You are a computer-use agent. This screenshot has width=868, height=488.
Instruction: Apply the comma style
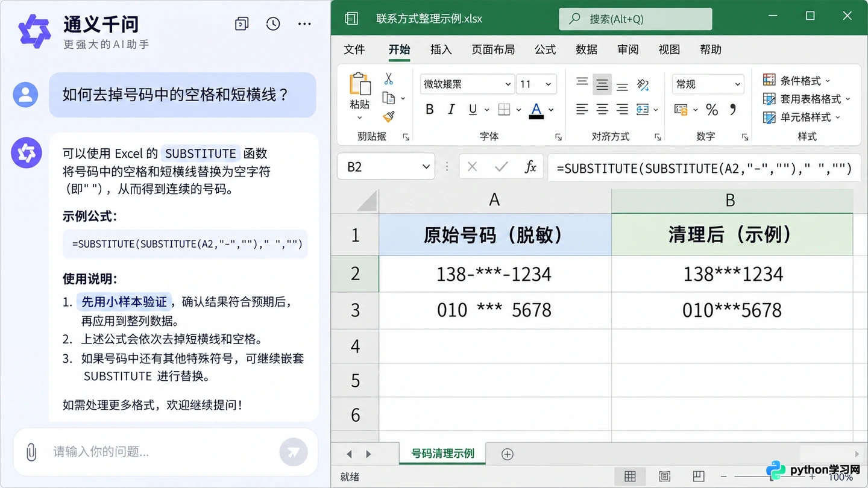click(x=733, y=110)
